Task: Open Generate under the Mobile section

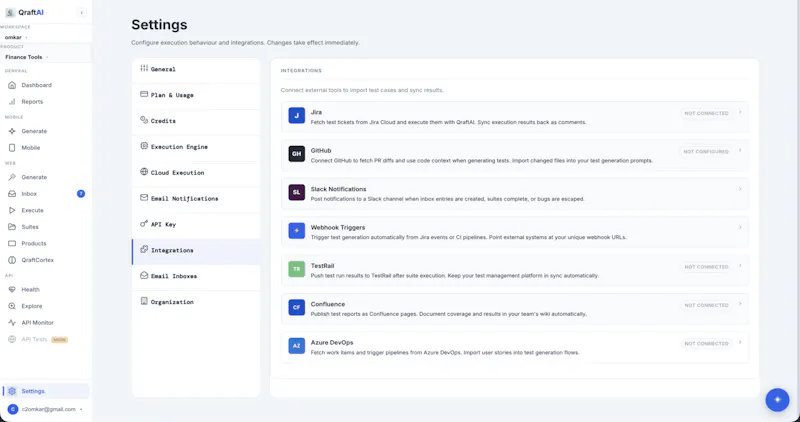Action: (46, 131)
